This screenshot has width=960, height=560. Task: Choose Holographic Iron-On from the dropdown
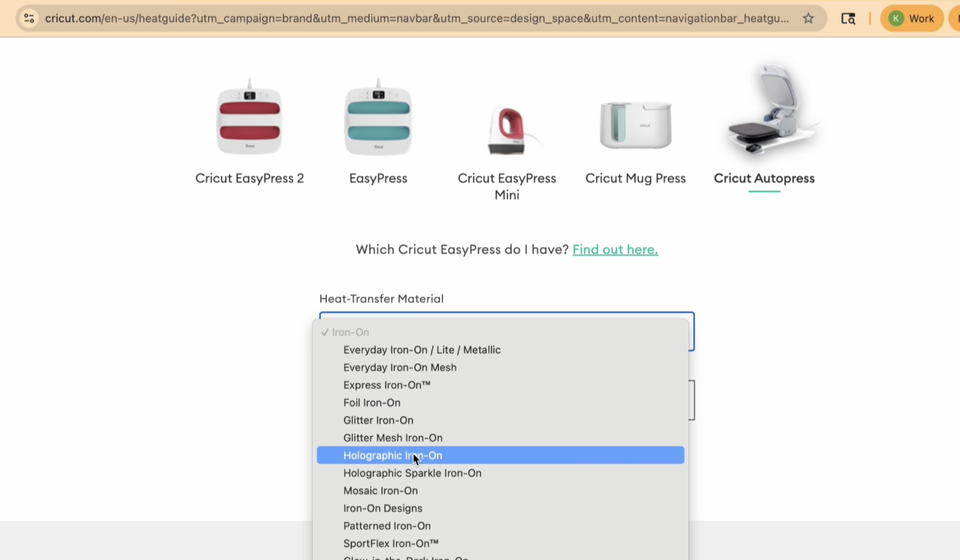point(392,455)
